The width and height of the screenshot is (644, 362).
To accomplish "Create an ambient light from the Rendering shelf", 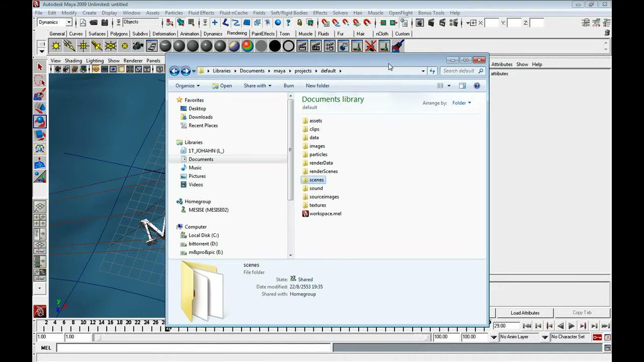I will pos(56,46).
